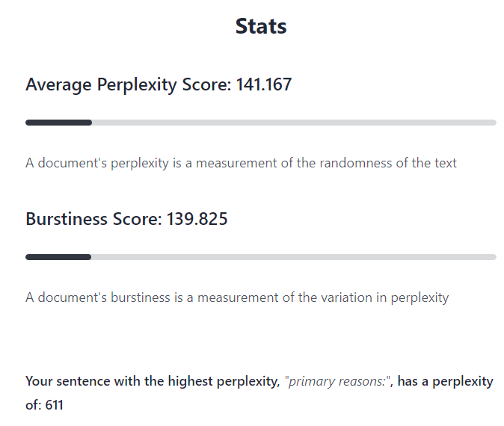The width and height of the screenshot is (504, 426).
Task: Click the filled part of the burstiness bar
Action: 58,257
